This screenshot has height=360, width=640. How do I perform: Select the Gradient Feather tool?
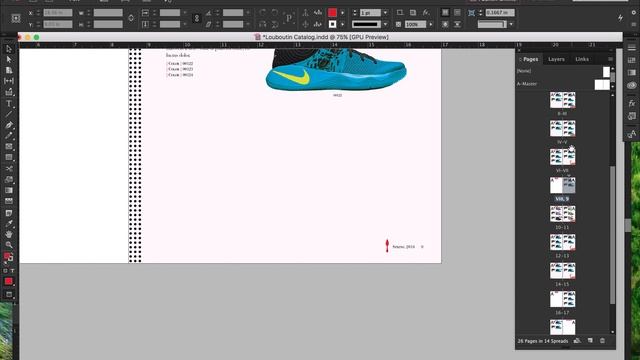coord(9,201)
